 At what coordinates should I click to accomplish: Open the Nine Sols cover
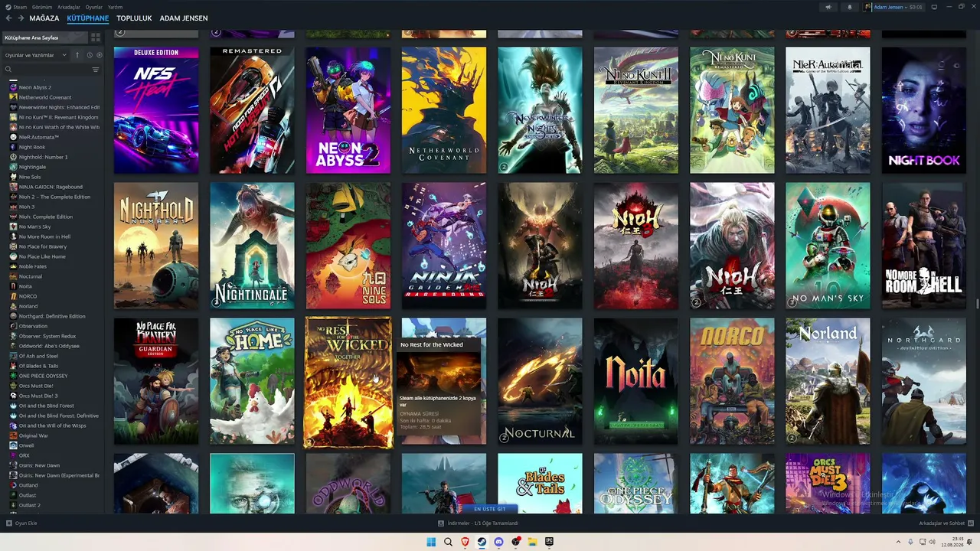[x=348, y=246]
